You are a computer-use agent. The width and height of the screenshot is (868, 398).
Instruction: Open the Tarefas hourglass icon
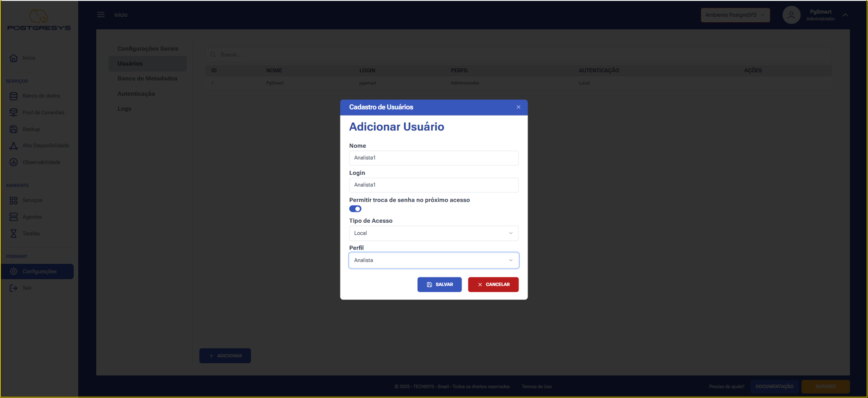tap(14, 234)
